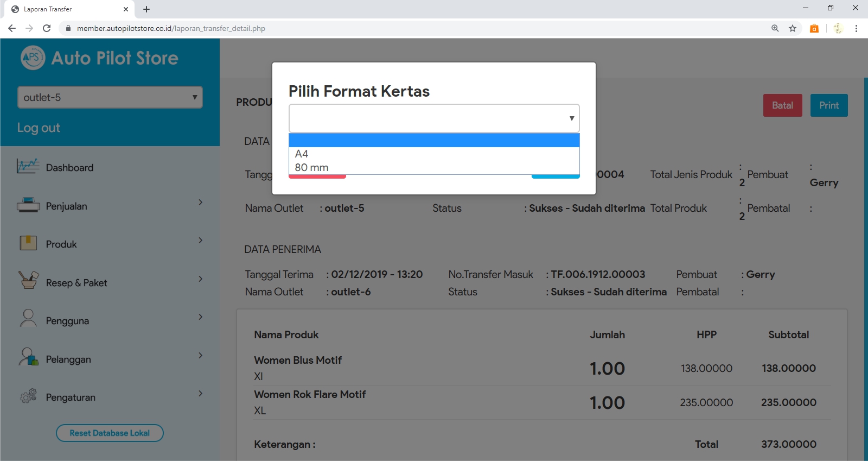868x461 pixels.
Task: Bookmark page with the star icon
Action: (x=793, y=28)
